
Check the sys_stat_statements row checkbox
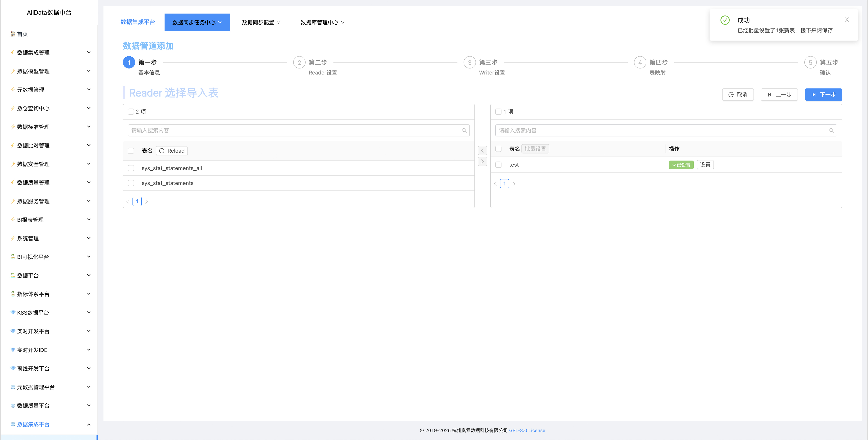click(131, 183)
